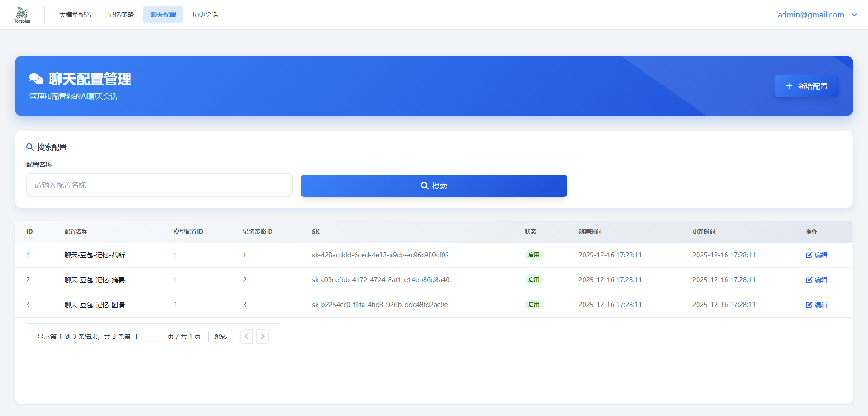
Task: Select the name 聊天-豆包-记忆-摘要
Action: click(95, 280)
